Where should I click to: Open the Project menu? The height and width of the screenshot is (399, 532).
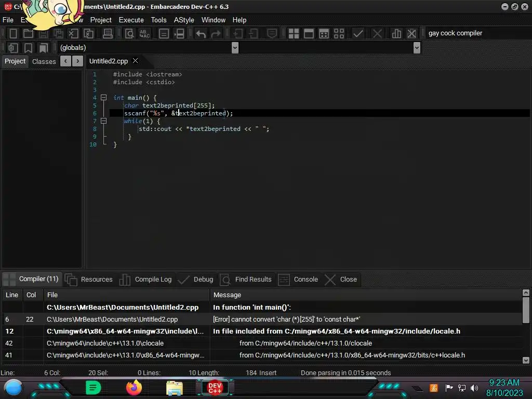point(101,20)
